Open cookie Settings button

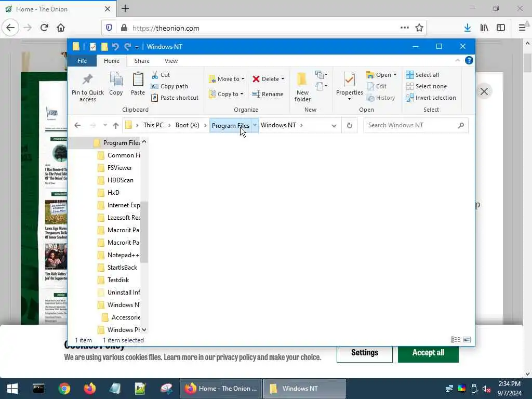click(x=365, y=353)
